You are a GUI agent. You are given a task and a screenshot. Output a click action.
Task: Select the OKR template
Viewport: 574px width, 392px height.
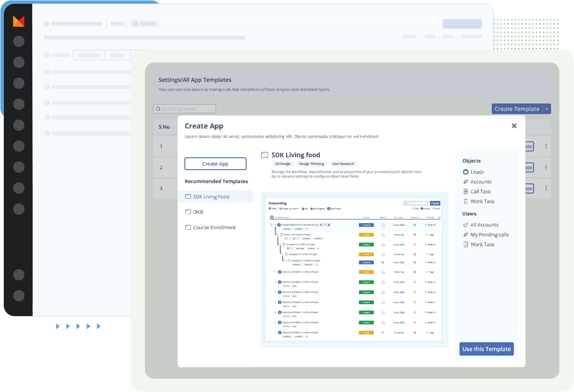point(198,212)
